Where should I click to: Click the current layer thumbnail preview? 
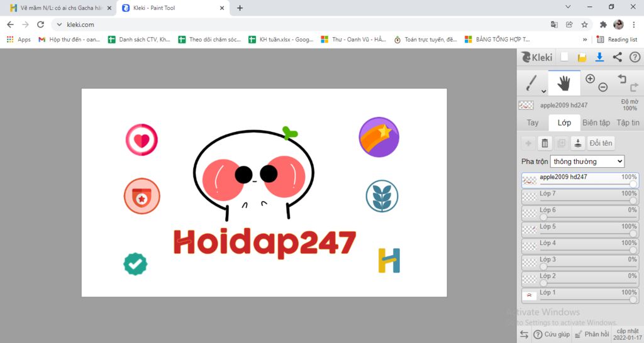pyautogui.click(x=526, y=106)
